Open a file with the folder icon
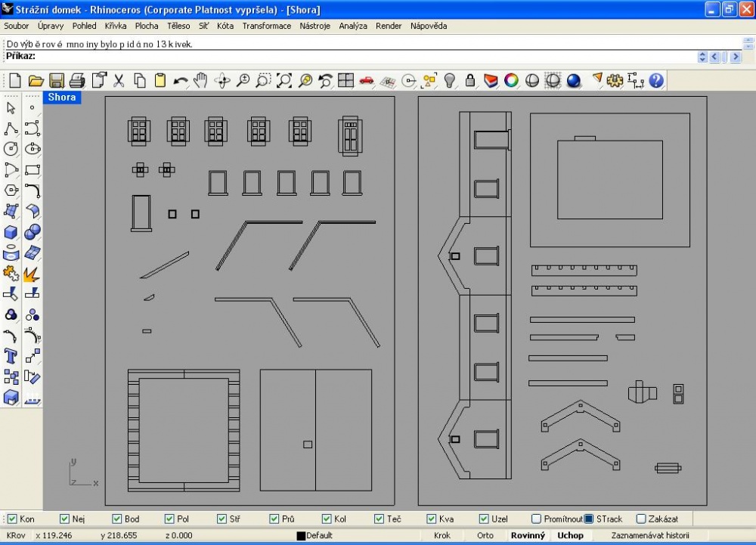The width and height of the screenshot is (756, 545). tap(36, 80)
